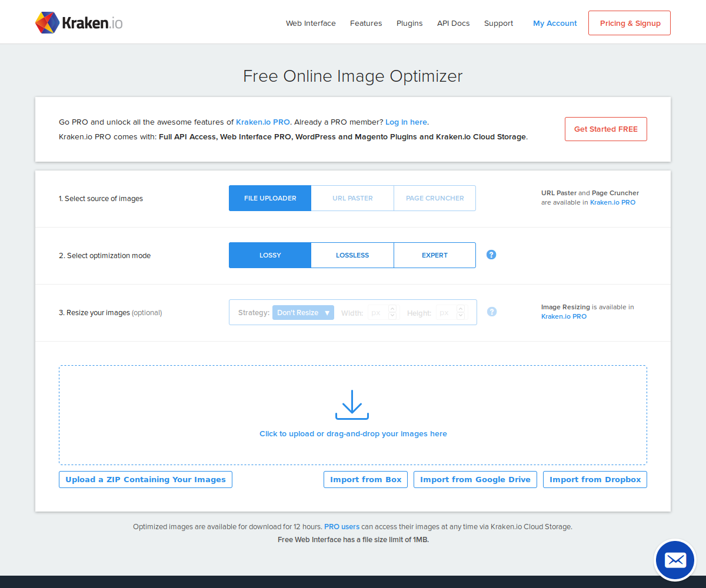Open the mail chat widget

pyautogui.click(x=675, y=560)
